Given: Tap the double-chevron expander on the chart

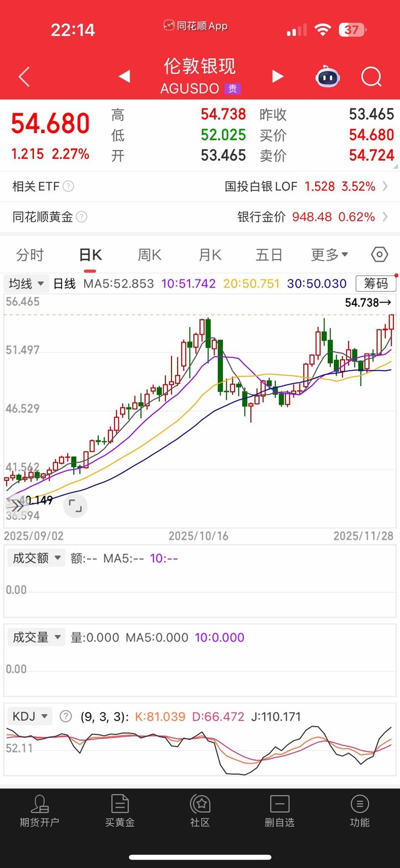Looking at the screenshot, I should tap(16, 505).
